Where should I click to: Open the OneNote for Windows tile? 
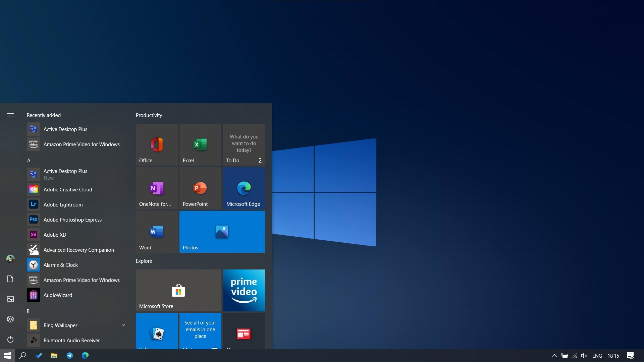point(156,188)
